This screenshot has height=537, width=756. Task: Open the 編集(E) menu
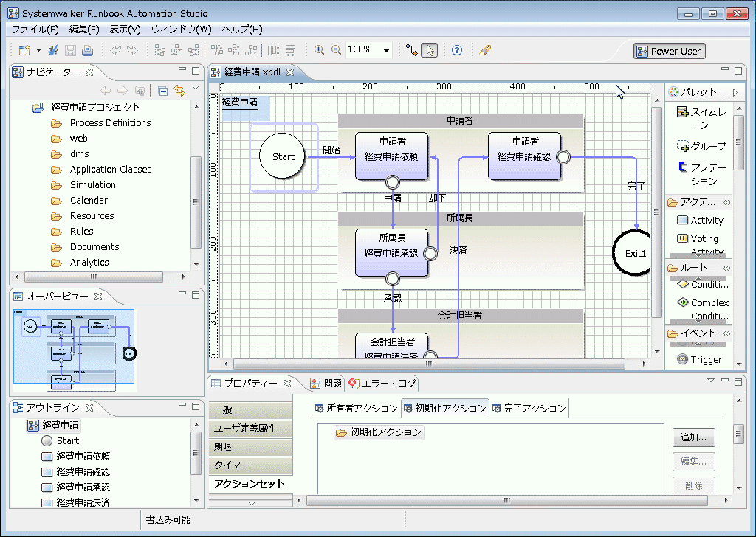(84, 30)
